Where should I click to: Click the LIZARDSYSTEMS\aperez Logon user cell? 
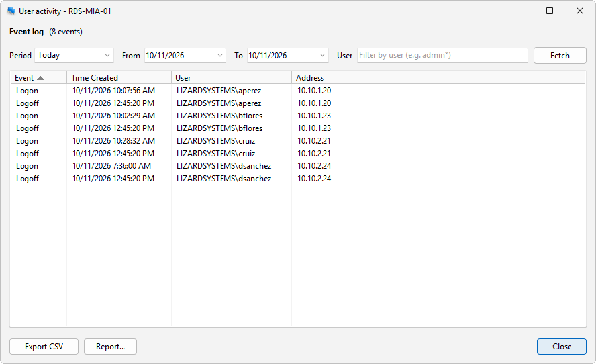(x=219, y=91)
